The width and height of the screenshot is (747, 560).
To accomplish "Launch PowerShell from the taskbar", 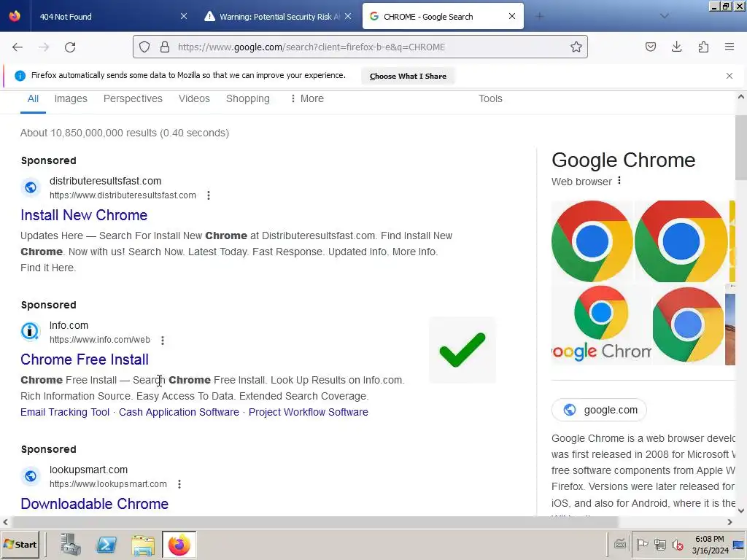I will point(107,544).
